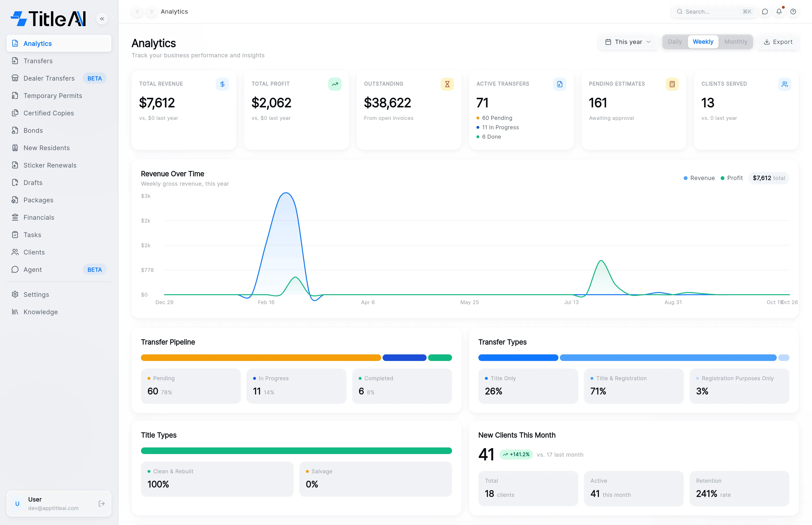
Task: Click the TitleAI logo
Action: (x=48, y=19)
